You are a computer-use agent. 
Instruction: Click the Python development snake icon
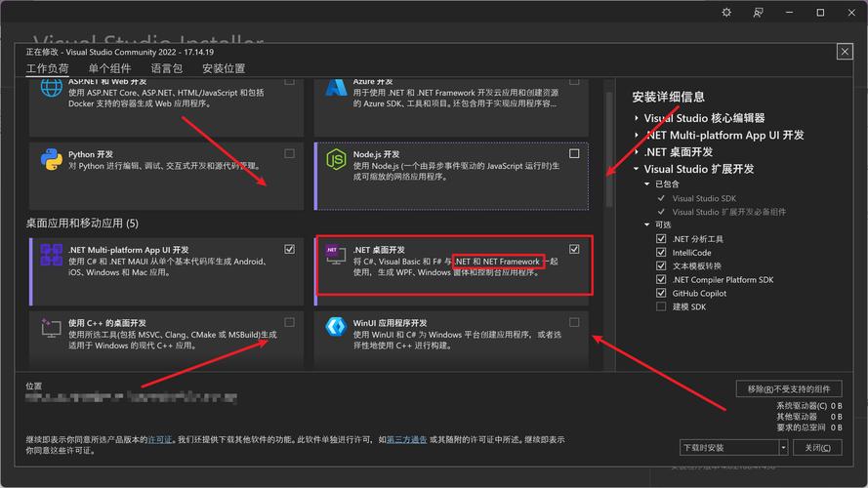pos(52,159)
